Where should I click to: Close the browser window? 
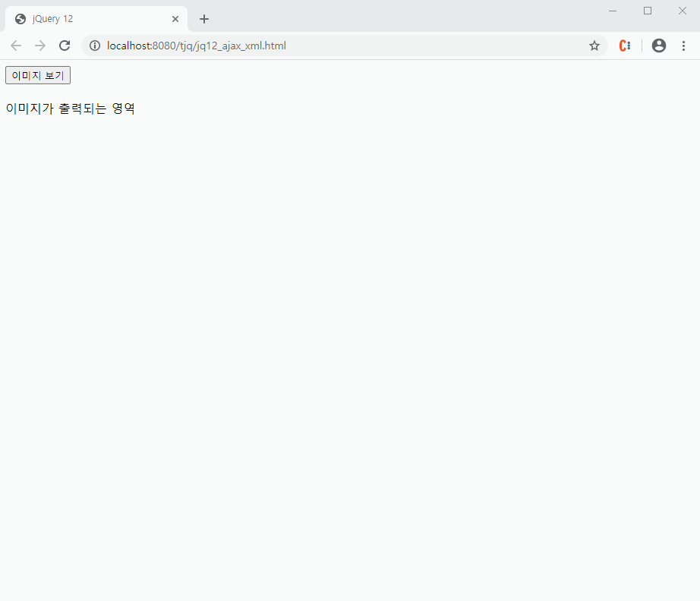(683, 11)
